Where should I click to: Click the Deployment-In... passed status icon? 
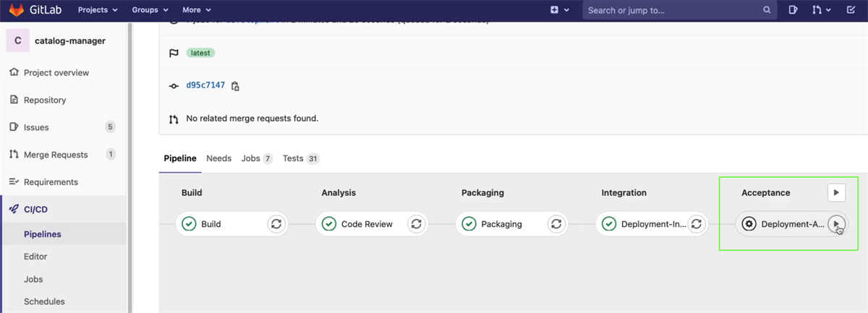click(609, 224)
